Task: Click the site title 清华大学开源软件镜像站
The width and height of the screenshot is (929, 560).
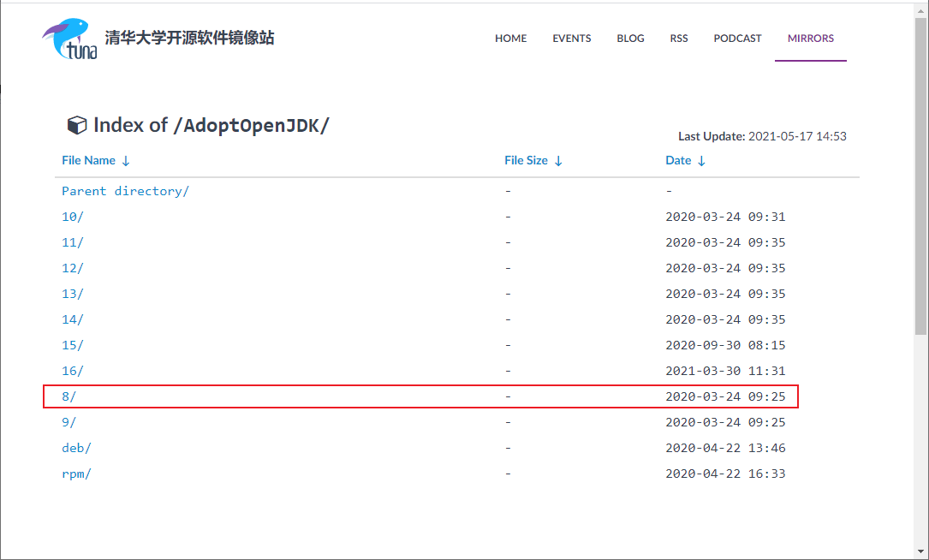Action: point(189,39)
